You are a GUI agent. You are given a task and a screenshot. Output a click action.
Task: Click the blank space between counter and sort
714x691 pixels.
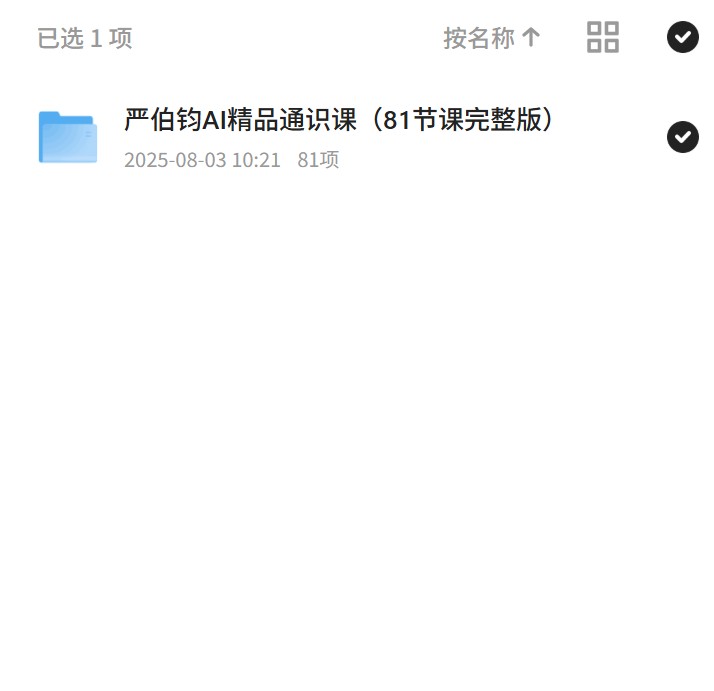pos(287,38)
